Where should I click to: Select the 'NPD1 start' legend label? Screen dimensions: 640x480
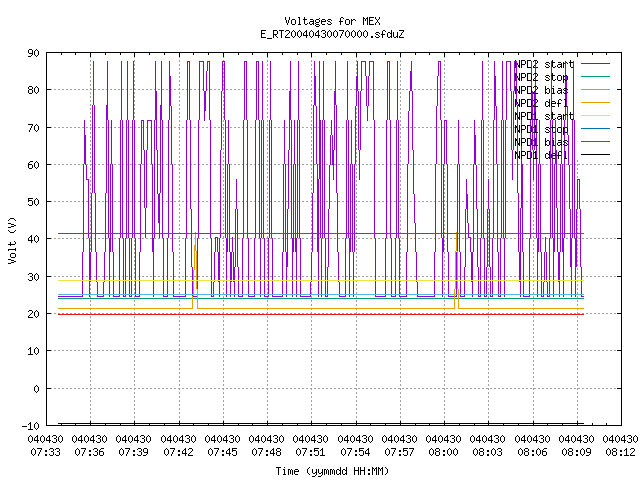[x=544, y=116]
